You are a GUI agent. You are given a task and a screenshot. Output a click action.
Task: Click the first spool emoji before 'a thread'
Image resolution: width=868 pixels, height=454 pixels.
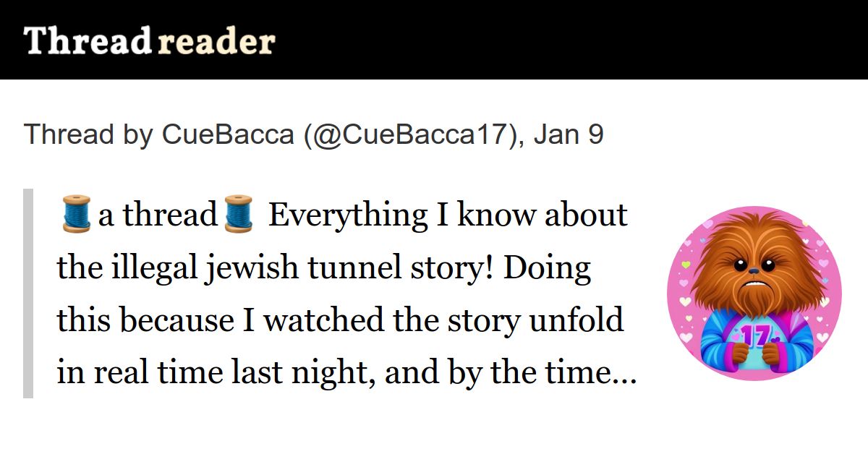pyautogui.click(x=75, y=216)
